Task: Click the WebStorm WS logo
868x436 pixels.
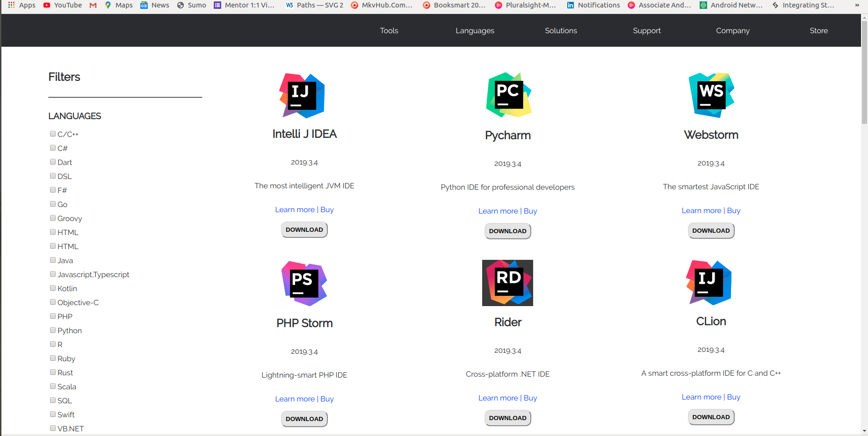Action: (711, 95)
